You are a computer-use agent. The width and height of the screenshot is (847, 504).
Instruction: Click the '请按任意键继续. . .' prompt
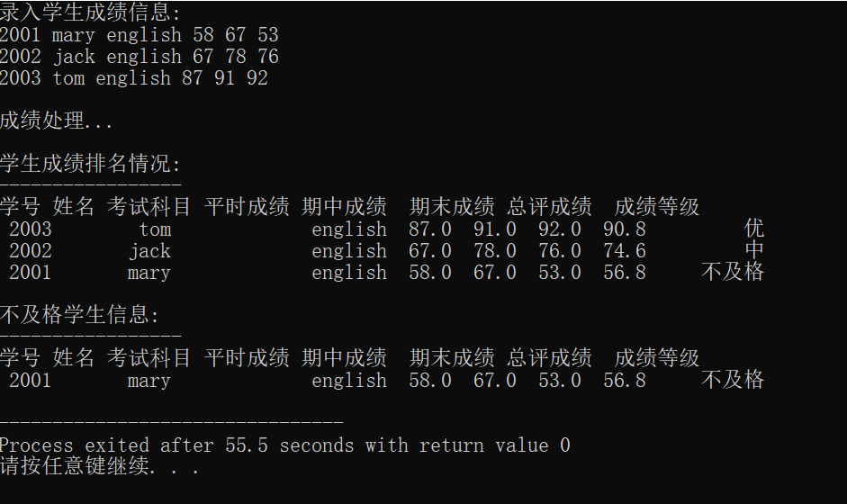tap(99, 467)
